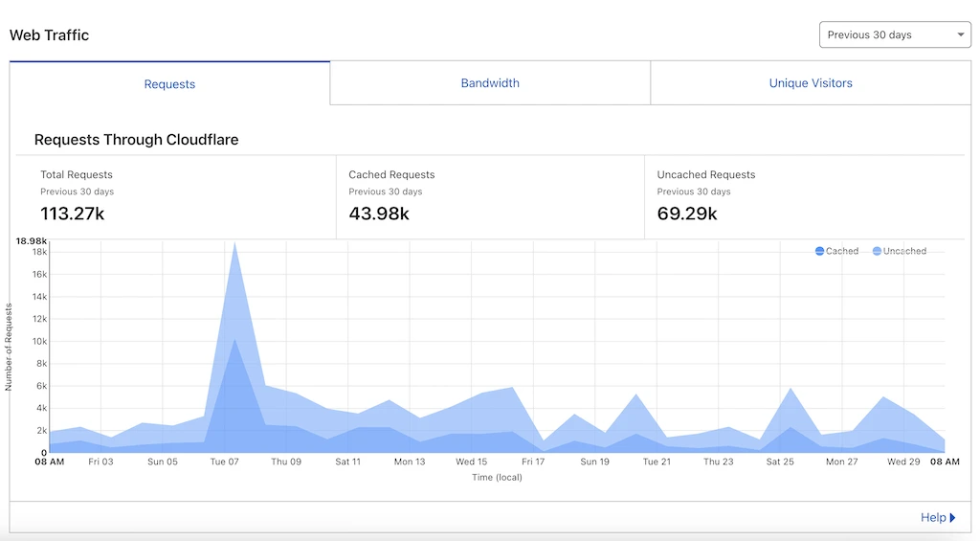This screenshot has width=980, height=541.
Task: Switch to the Requests tab
Action: (169, 84)
